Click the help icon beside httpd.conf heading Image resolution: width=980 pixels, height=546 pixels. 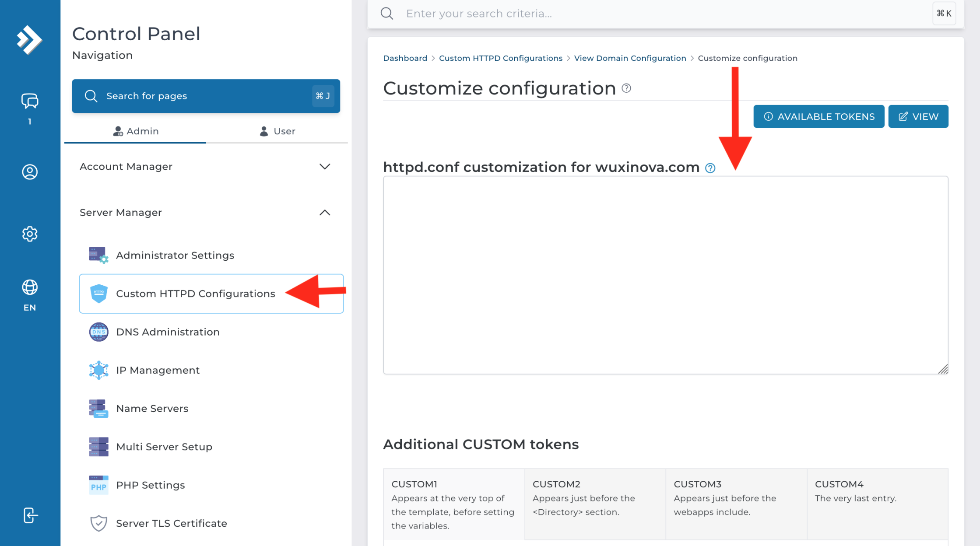pos(710,168)
